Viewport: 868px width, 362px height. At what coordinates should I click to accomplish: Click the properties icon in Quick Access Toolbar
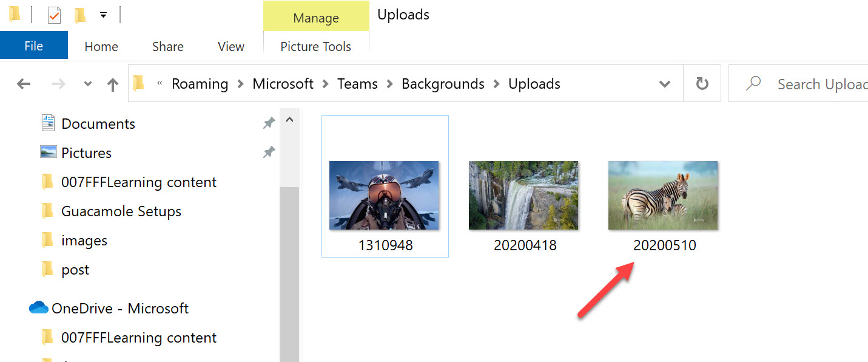point(54,14)
